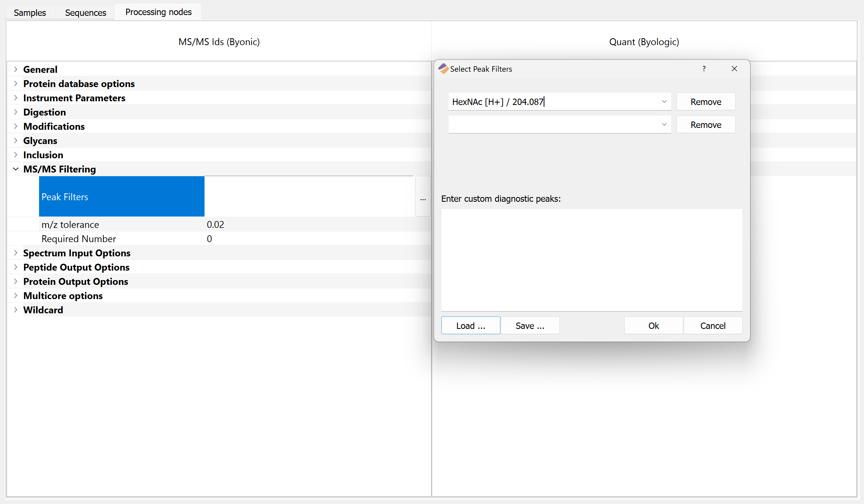
Task: Expand the Inclusion section
Action: [16, 155]
